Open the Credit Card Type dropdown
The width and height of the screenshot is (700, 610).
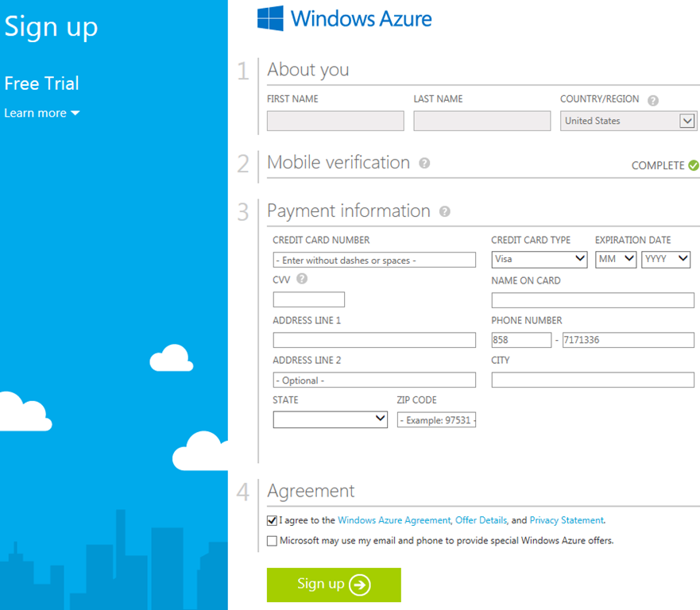(x=540, y=259)
